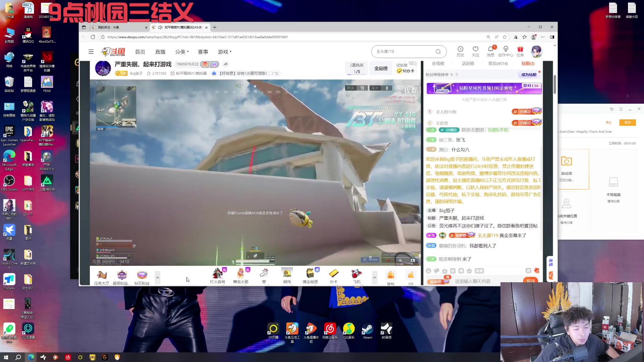Click taskbar search icon
Image resolution: width=644 pixels, height=362 pixels.
(18, 357)
